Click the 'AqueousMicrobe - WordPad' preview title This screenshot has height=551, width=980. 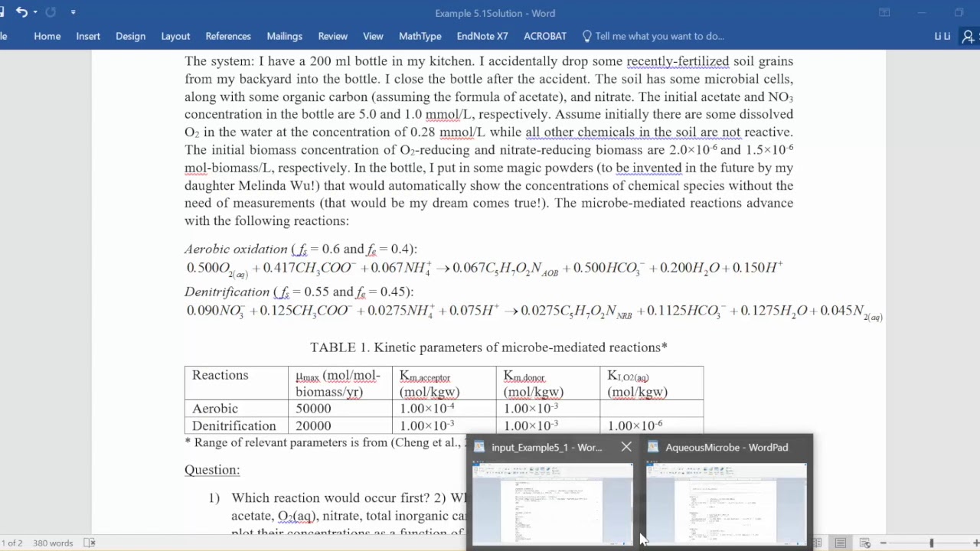click(727, 447)
